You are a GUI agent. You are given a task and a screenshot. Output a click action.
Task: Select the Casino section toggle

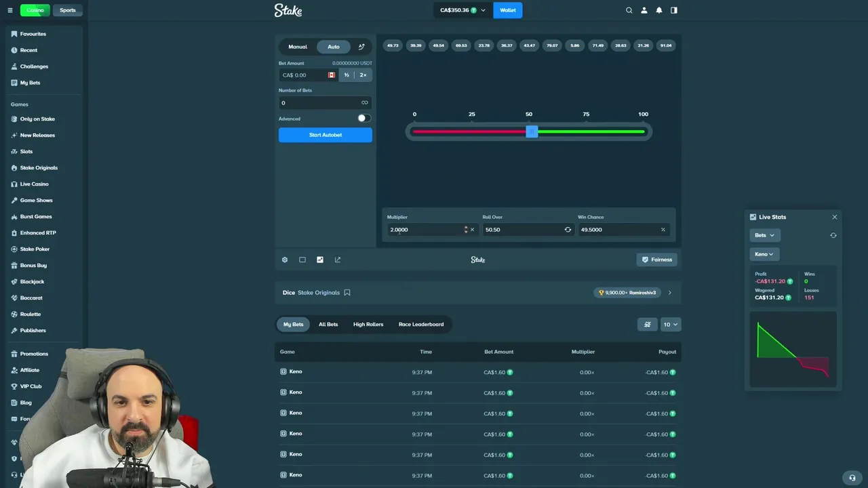coord(35,10)
